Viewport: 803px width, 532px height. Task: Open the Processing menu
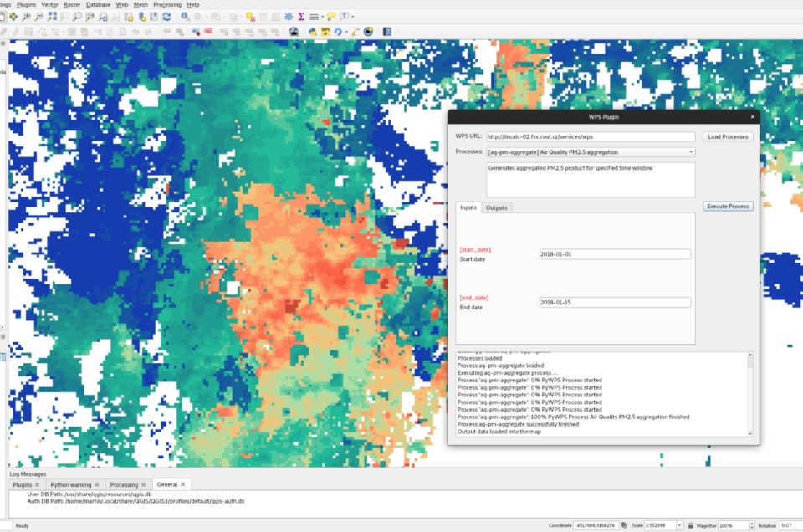[x=167, y=5]
